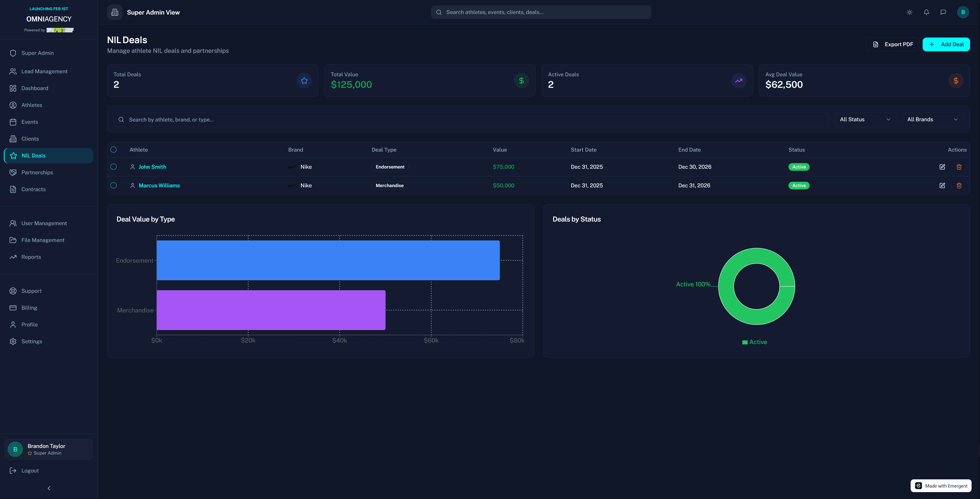
Task: Go to User Management
Action: click(48, 223)
